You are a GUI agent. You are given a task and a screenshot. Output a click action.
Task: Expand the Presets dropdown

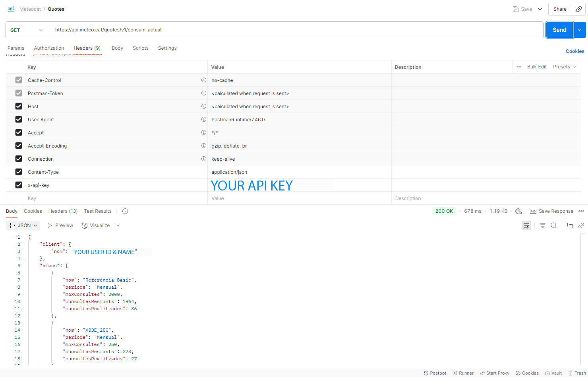pos(564,67)
